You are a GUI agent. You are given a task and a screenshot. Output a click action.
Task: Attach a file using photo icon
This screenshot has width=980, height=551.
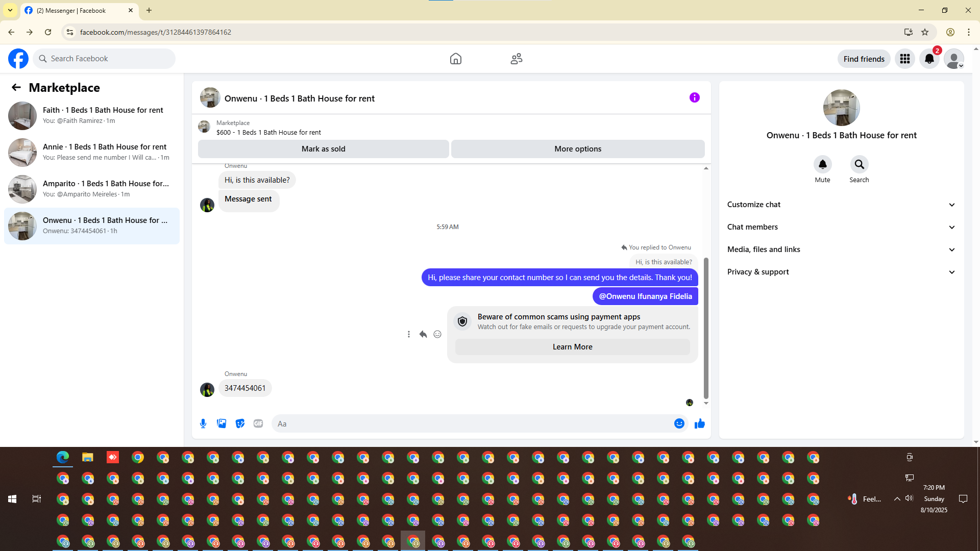(x=222, y=423)
